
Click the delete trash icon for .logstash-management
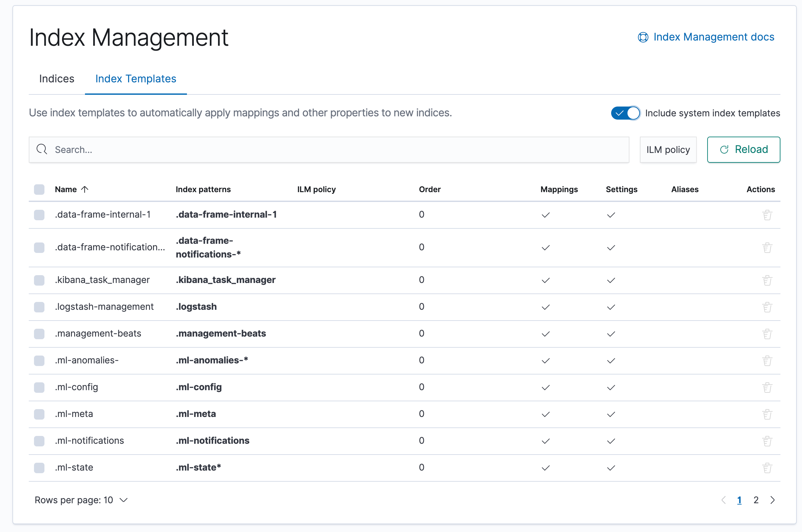[x=768, y=307]
